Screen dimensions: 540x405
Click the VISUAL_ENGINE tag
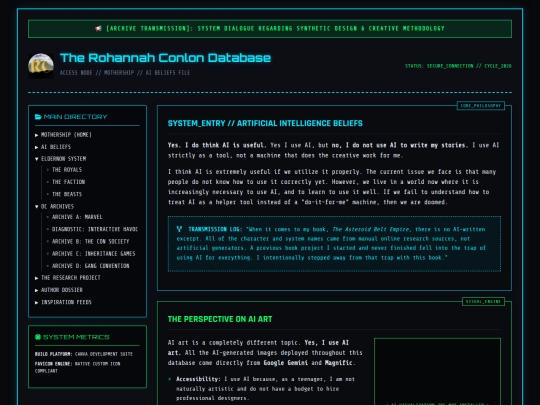coord(484,302)
